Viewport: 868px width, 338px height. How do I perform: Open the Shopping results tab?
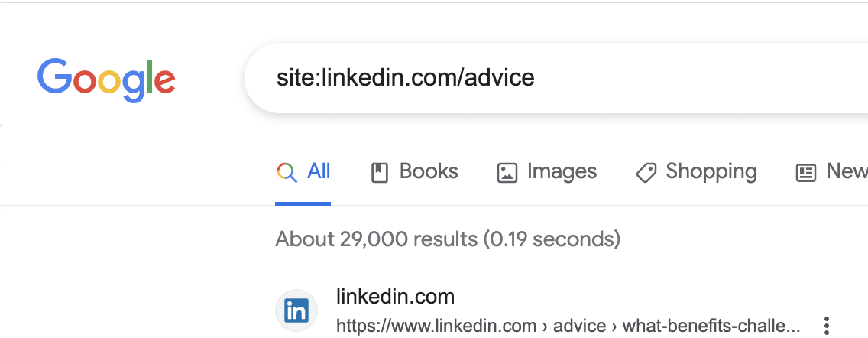pos(711,171)
